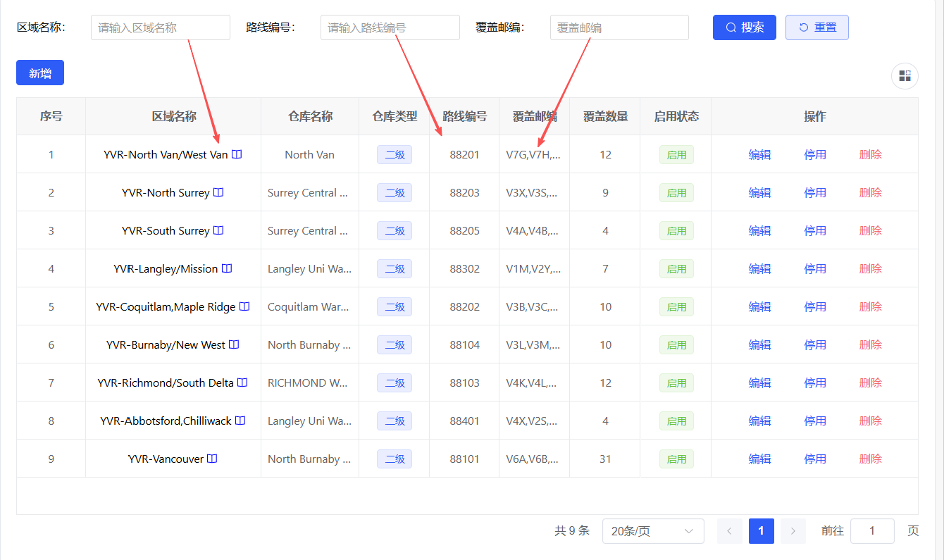Edit the YVR-Abbotsford,Chilliwack row
The image size is (944, 560).
click(759, 421)
